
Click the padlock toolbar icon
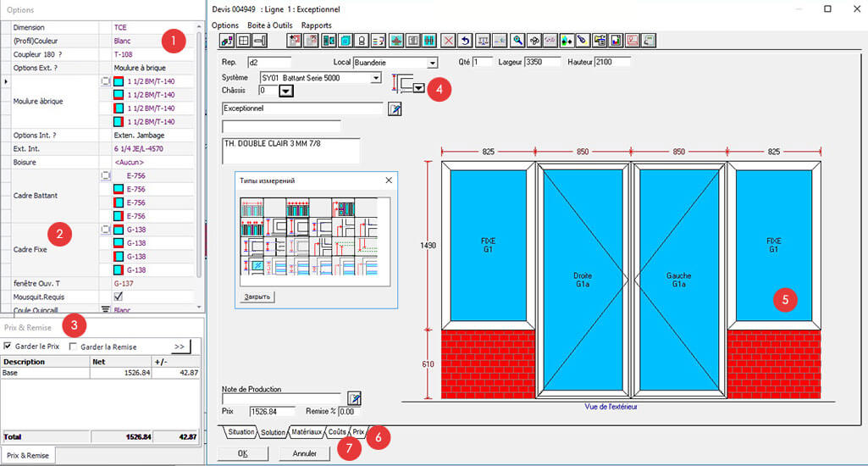pos(361,40)
